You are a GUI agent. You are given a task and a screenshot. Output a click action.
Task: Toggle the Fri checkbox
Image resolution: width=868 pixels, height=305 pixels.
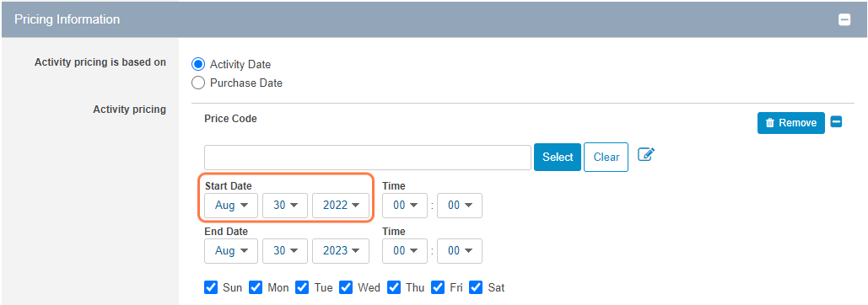click(437, 287)
